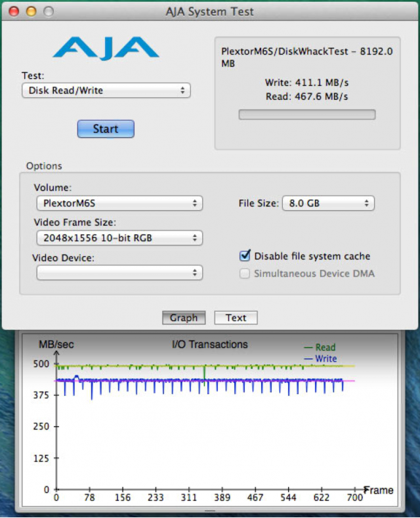This screenshot has width=420, height=518.
Task: Click the 250 label on the MB/sec axis
Action: click(x=41, y=427)
